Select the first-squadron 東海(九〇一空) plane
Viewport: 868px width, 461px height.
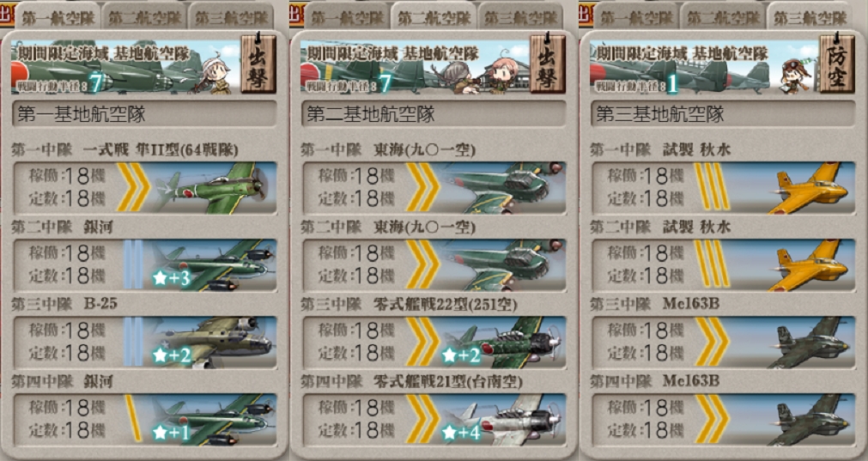[434, 188]
